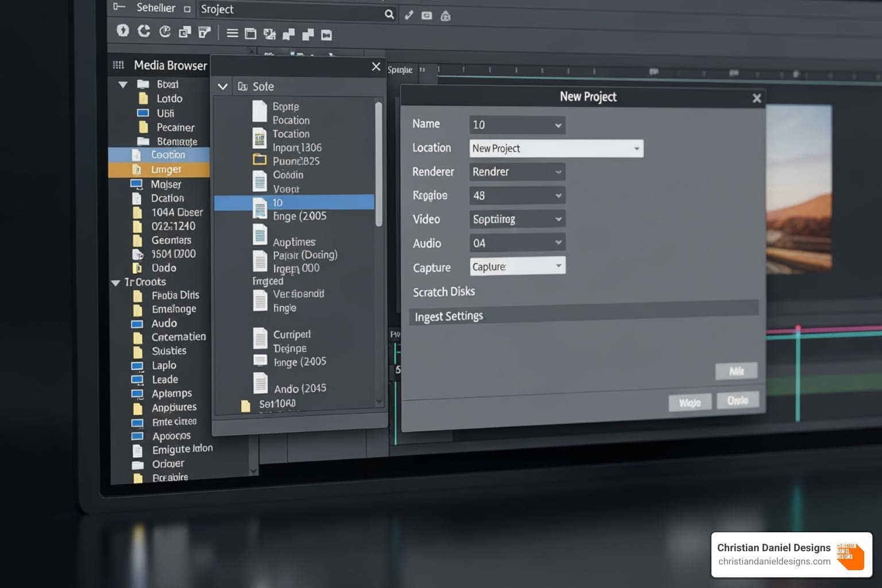The width and height of the screenshot is (882, 588).
Task: Open the Location dropdown showing New Project
Action: pyautogui.click(x=556, y=149)
